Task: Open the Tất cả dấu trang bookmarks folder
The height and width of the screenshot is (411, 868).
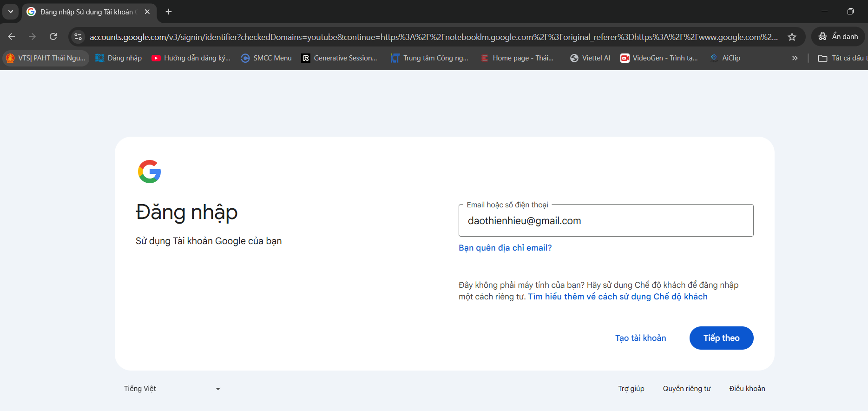Action: click(842, 58)
